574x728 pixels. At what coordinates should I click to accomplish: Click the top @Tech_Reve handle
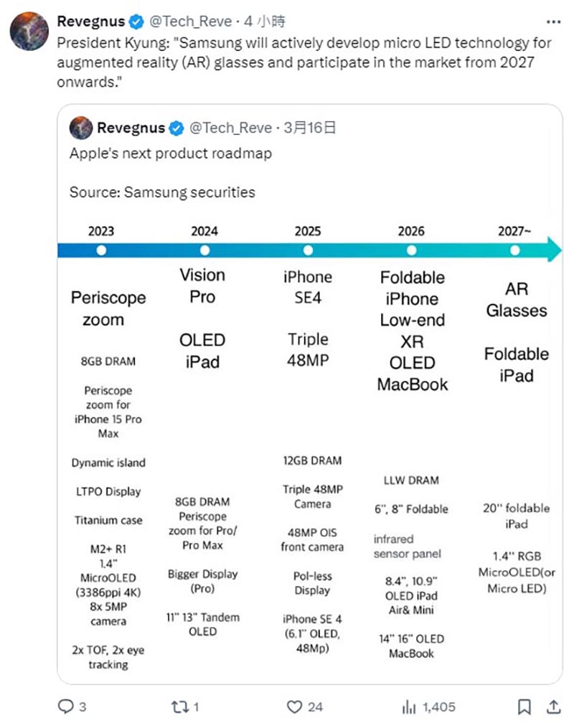pos(190,22)
